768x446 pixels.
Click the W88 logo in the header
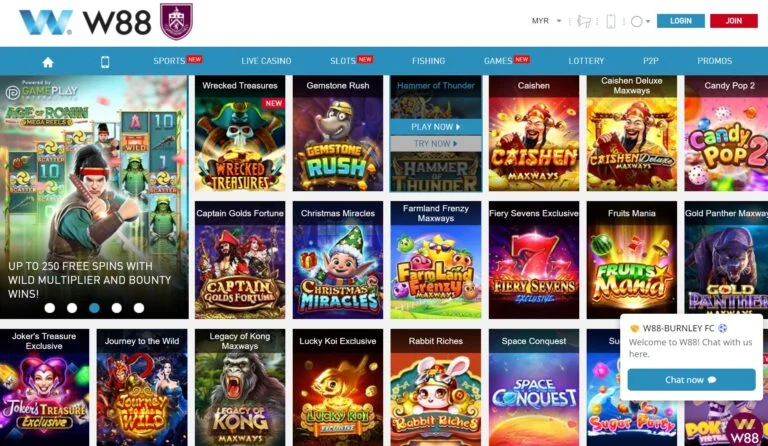(x=85, y=22)
